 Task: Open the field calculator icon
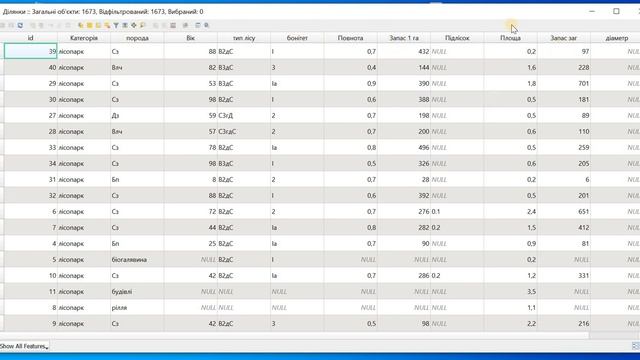[173, 25]
